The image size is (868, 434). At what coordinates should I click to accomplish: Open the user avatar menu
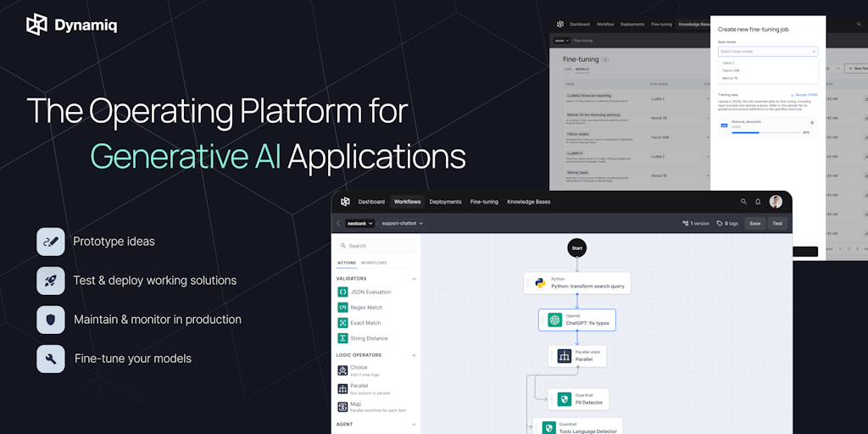coord(776,202)
